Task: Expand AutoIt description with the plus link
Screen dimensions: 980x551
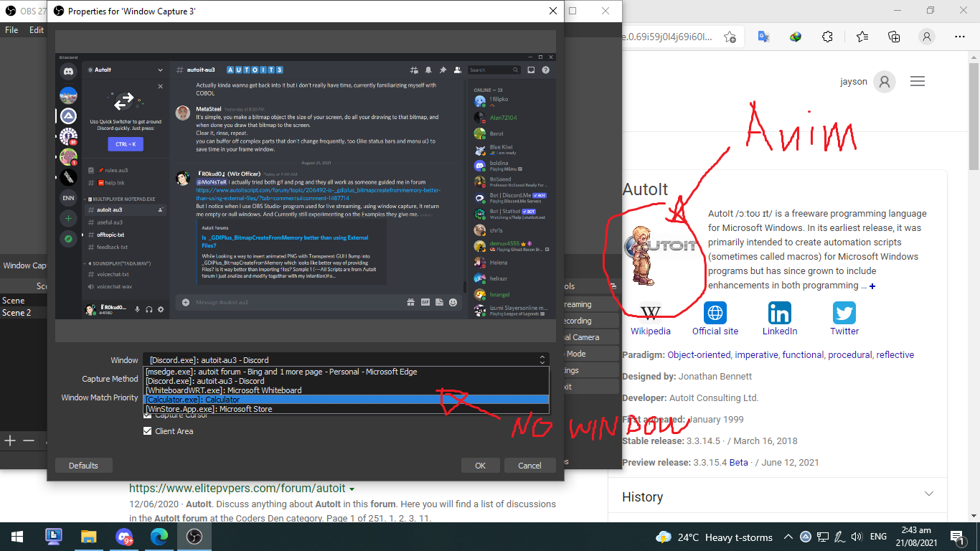Action: click(872, 286)
